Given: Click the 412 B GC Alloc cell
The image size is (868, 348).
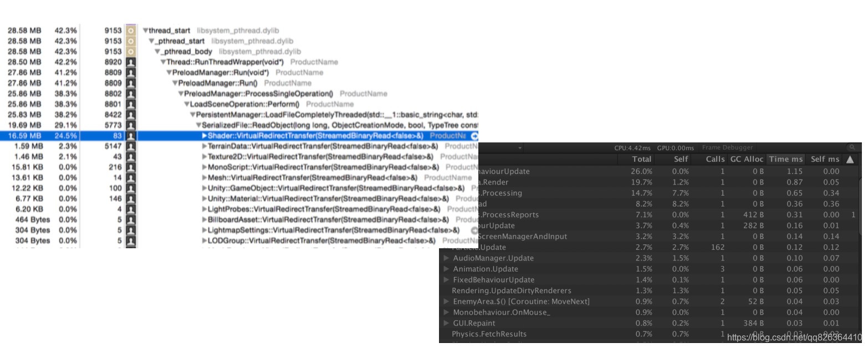Looking at the screenshot, I should pyautogui.click(x=753, y=215).
